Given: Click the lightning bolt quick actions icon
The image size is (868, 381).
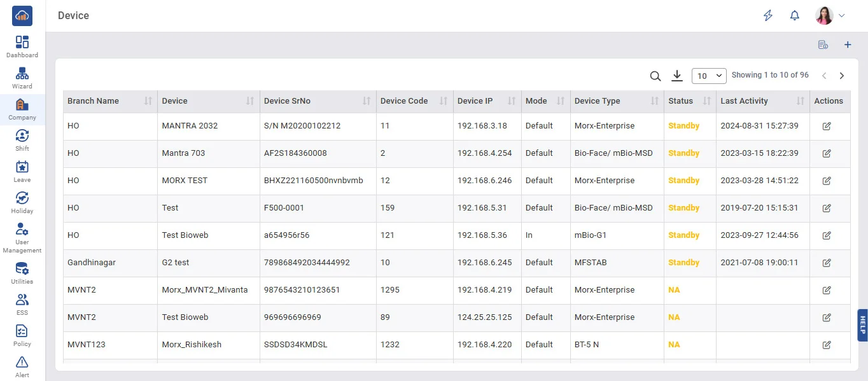Looking at the screenshot, I should pyautogui.click(x=768, y=16).
